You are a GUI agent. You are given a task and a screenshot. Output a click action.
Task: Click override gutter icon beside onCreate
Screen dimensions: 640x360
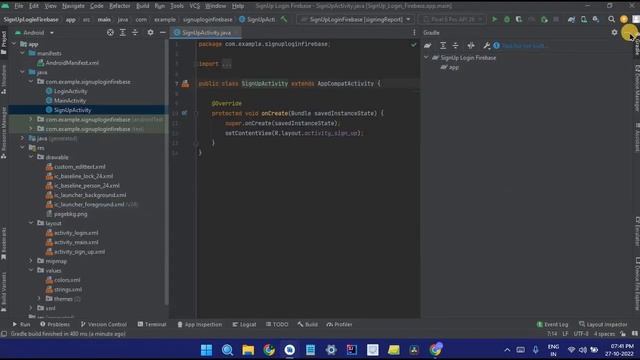tap(184, 113)
